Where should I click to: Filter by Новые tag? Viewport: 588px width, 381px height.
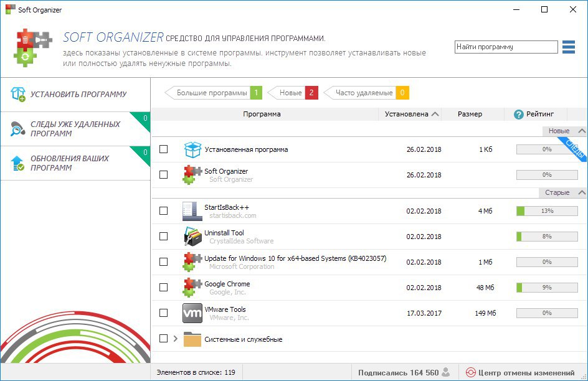(x=293, y=93)
